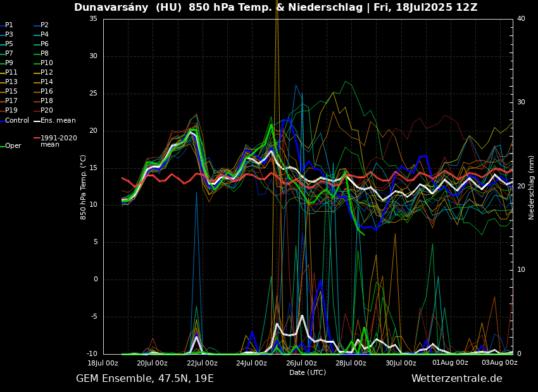538x392 pixels.
Task: Select the P13 legend label
Action: [x=11, y=82]
